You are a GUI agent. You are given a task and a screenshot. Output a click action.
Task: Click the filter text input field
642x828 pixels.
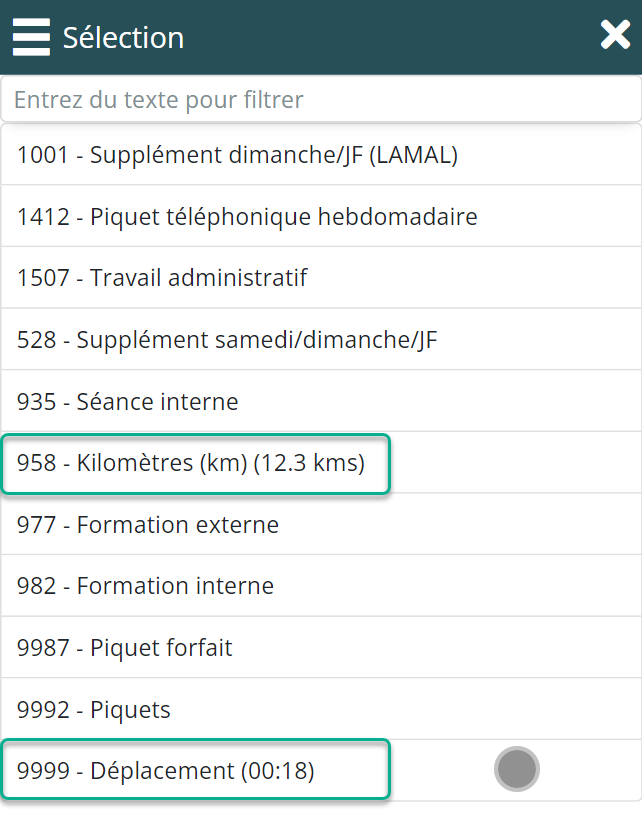pyautogui.click(x=320, y=100)
